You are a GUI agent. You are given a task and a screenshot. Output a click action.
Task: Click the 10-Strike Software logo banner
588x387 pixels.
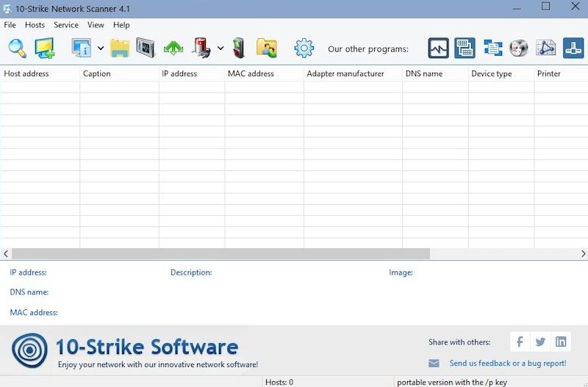[x=135, y=350]
